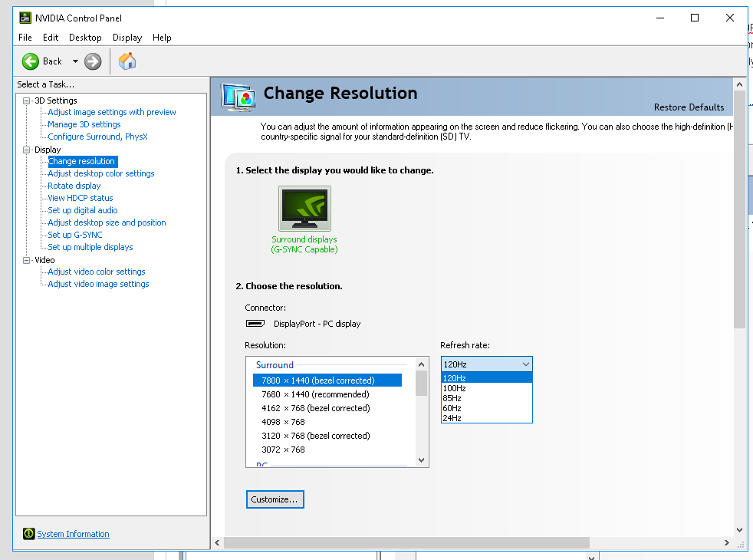The width and height of the screenshot is (753, 560).
Task: Open the Desktop menu
Action: (85, 38)
